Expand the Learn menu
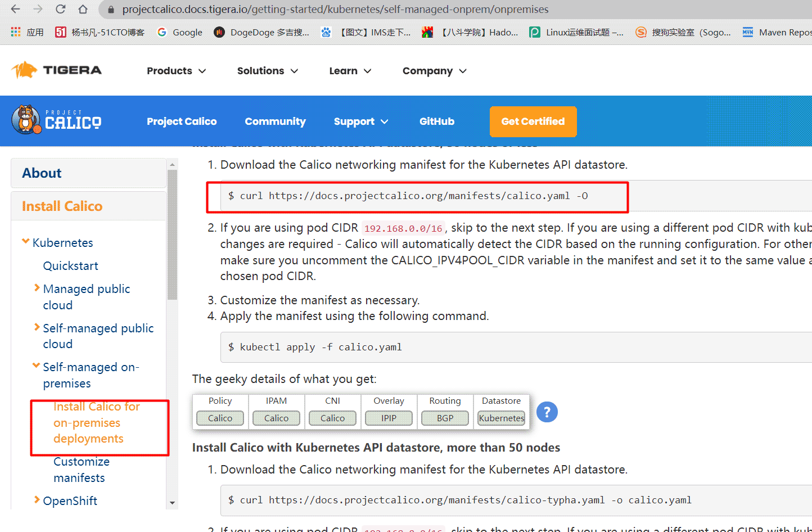The image size is (812, 532). tap(350, 71)
